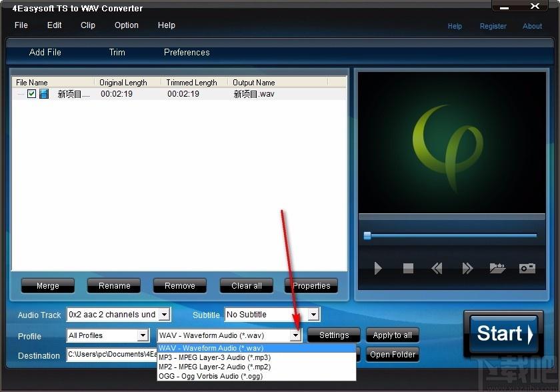
Task: Click the Original Length column header
Action: click(x=128, y=83)
